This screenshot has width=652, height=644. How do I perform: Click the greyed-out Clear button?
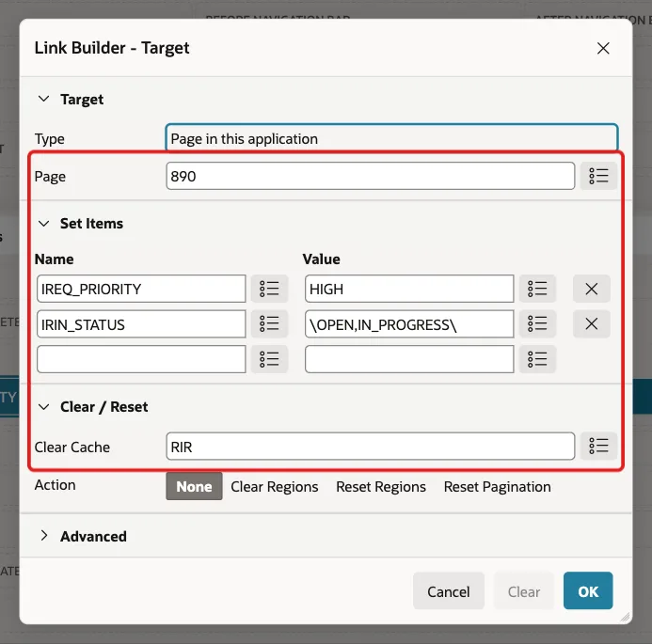tap(524, 591)
